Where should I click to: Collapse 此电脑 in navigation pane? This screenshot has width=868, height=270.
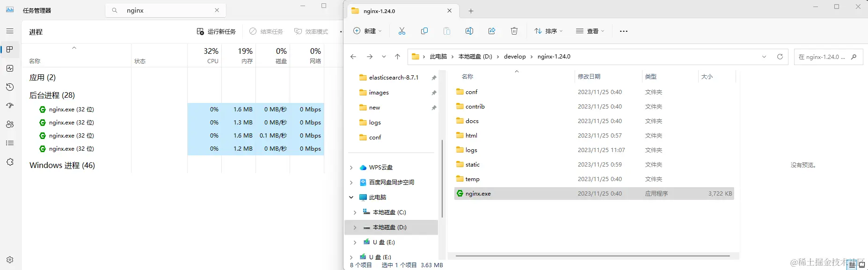(351, 197)
